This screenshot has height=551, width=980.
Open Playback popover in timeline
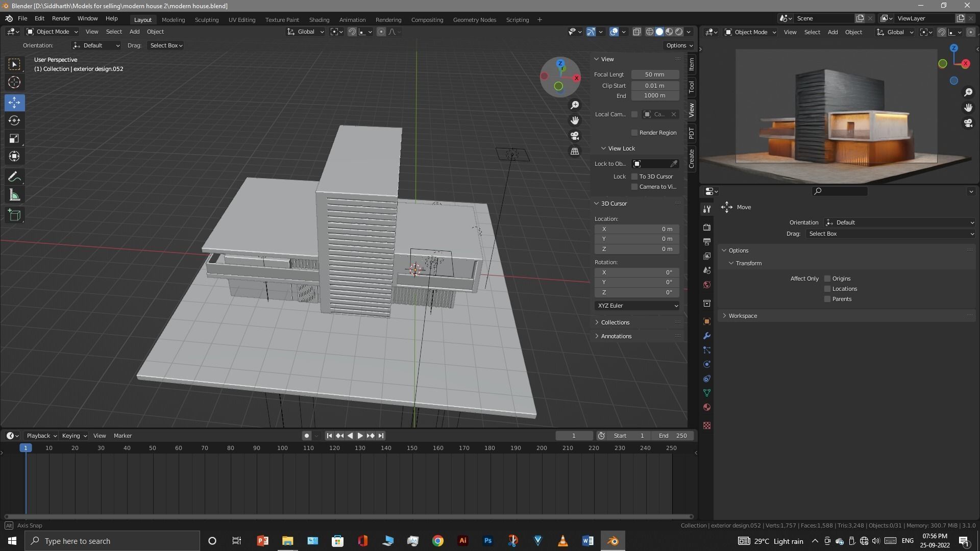41,436
